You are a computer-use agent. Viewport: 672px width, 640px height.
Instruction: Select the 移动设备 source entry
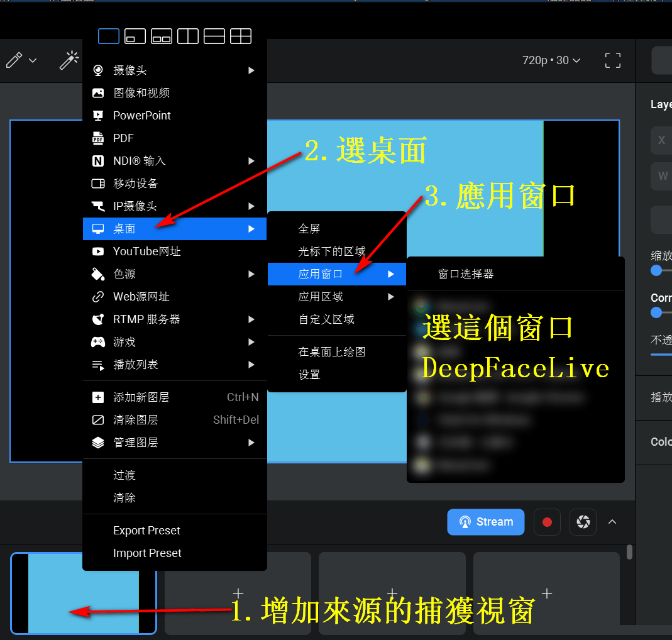pos(174,184)
